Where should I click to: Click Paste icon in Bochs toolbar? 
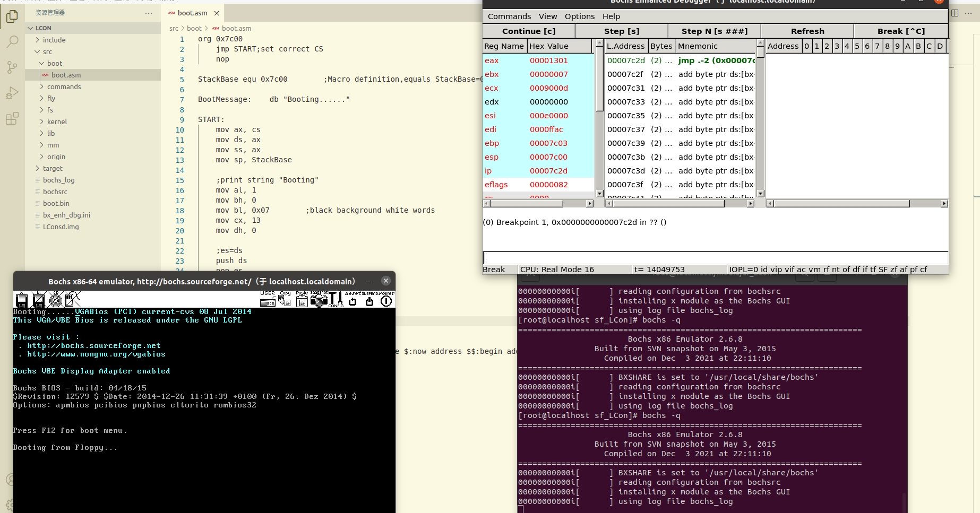(302, 299)
